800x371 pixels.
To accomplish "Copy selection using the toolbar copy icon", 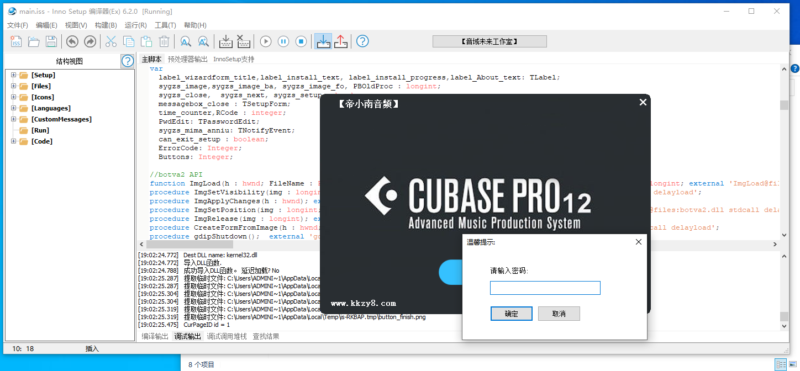I will [x=129, y=41].
